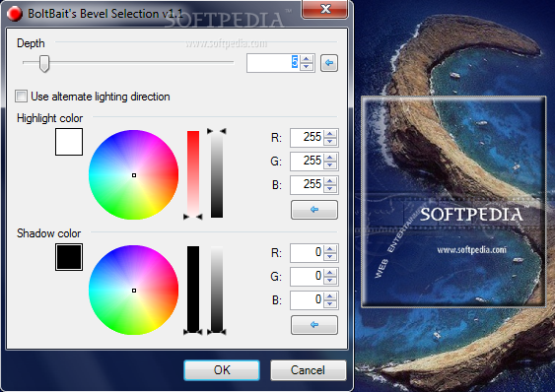Increase Highlight R value spinner up
The height and width of the screenshot is (392, 555).
pos(330,134)
